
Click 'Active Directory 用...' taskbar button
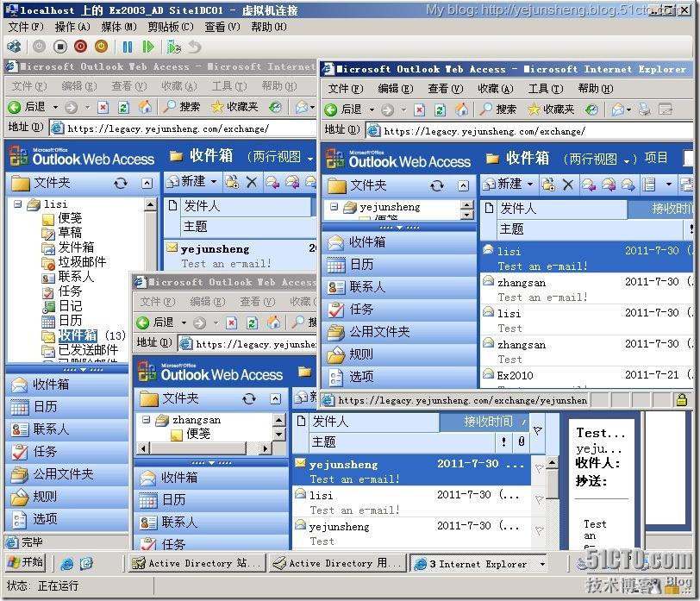coord(338,564)
